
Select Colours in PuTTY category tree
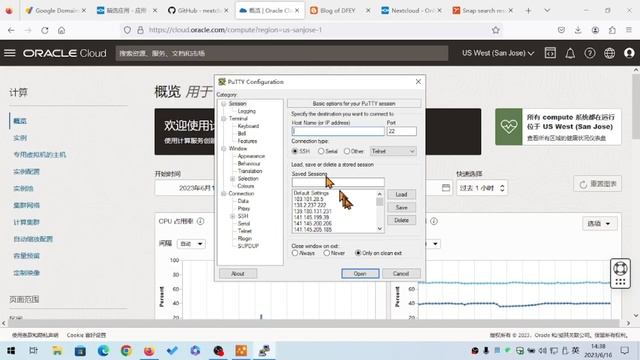point(246,186)
